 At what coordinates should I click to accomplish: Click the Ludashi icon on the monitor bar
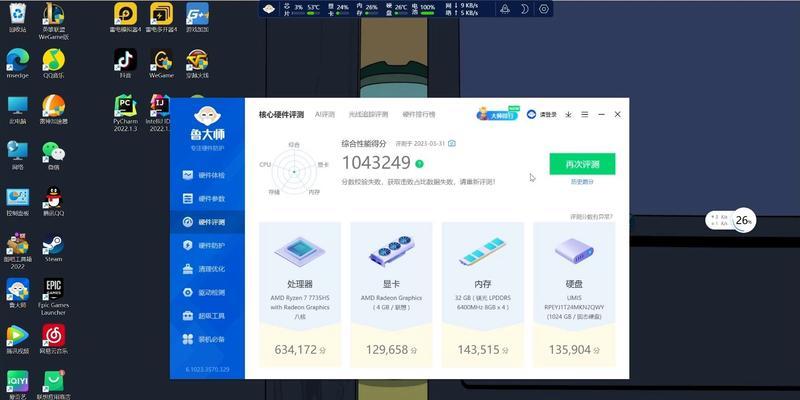pos(269,9)
